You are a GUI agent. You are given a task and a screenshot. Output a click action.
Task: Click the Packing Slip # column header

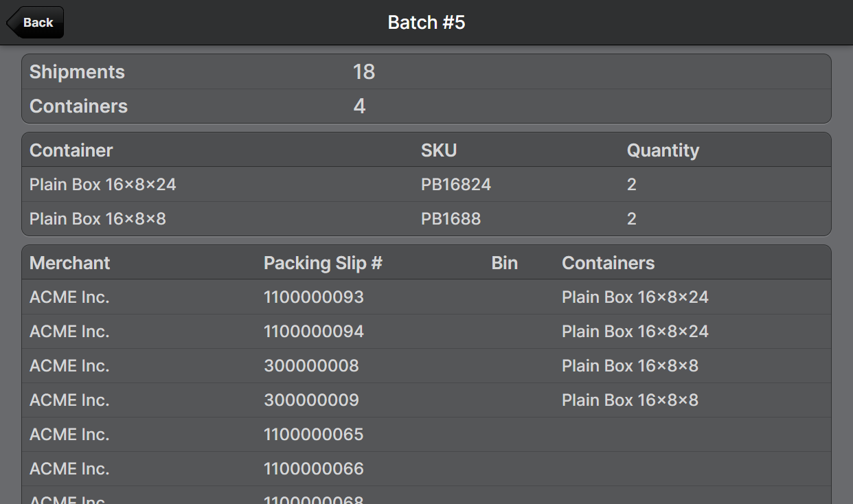click(x=323, y=263)
